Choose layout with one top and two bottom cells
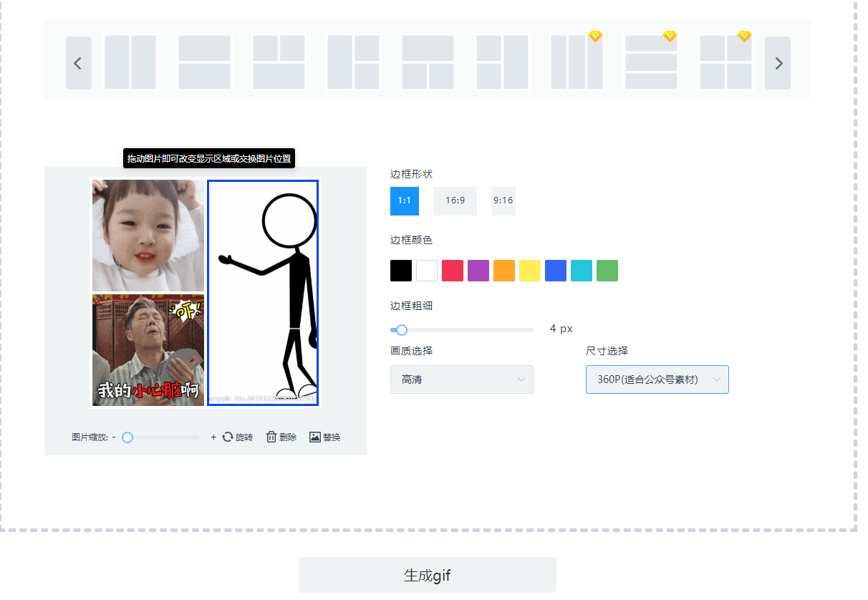 (428, 62)
